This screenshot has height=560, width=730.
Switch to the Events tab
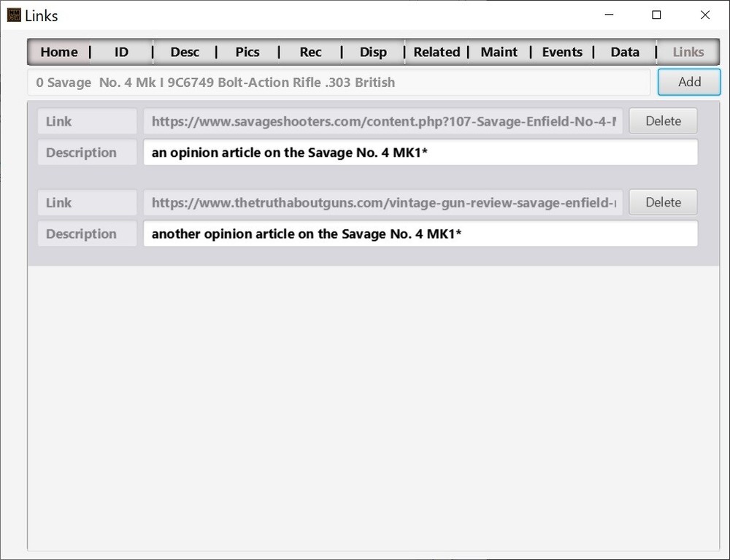562,52
